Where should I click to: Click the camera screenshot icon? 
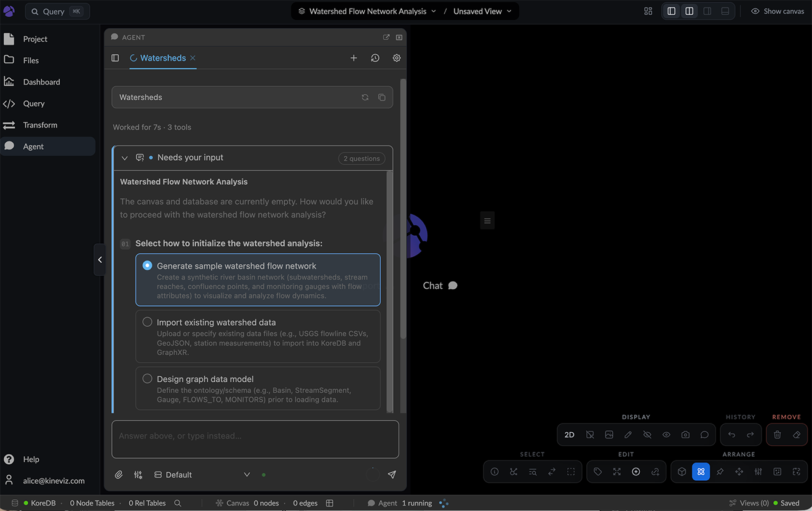coord(685,435)
